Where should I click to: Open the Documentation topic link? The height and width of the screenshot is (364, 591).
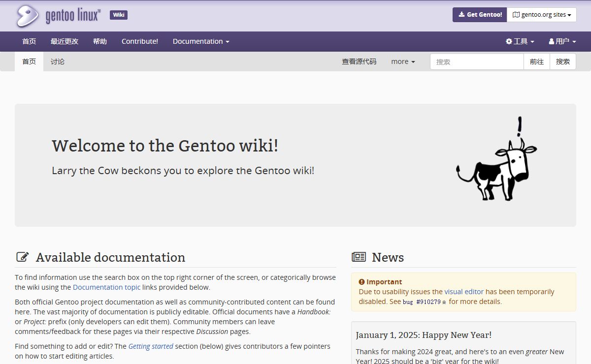[x=106, y=287]
